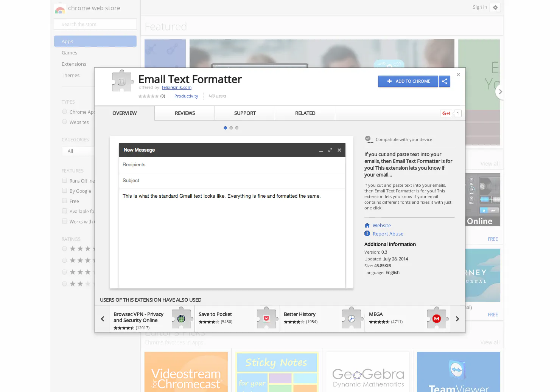
Task: Select Apps in the sidebar
Action: coord(95,41)
